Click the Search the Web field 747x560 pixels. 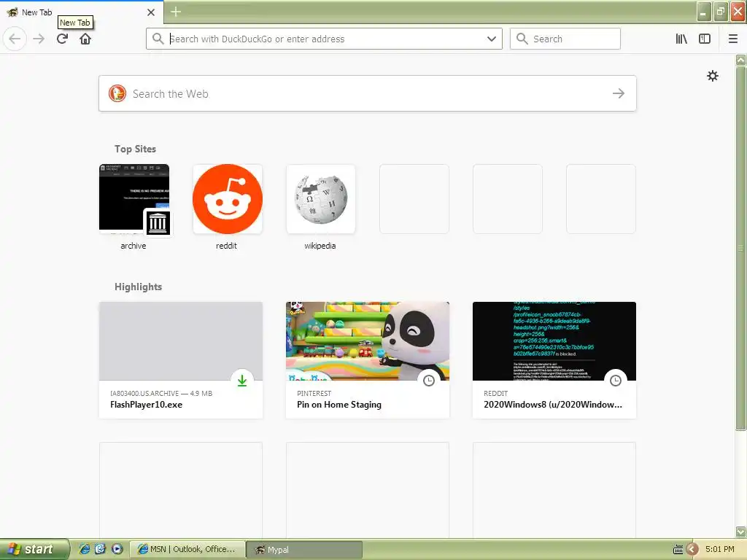pos(368,93)
